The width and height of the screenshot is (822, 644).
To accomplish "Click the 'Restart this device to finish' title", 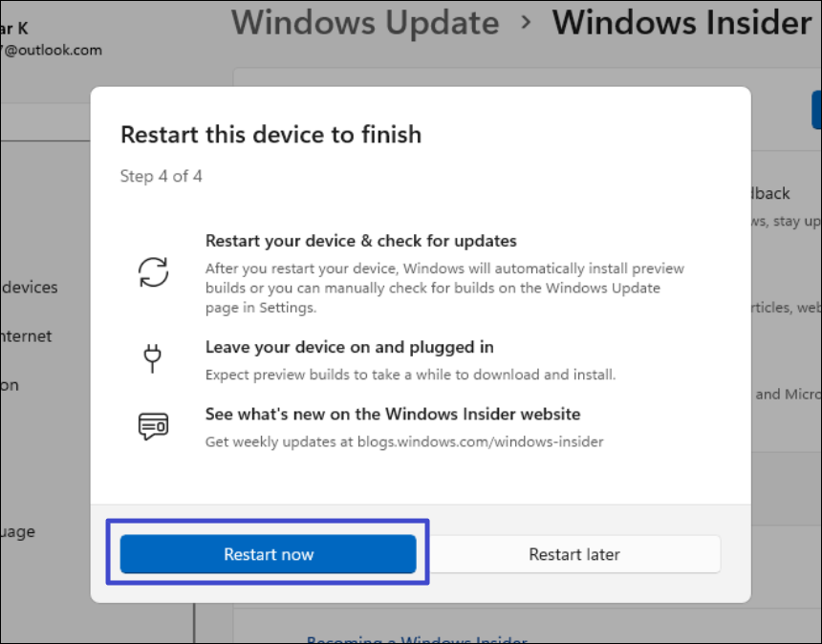I will [x=270, y=135].
